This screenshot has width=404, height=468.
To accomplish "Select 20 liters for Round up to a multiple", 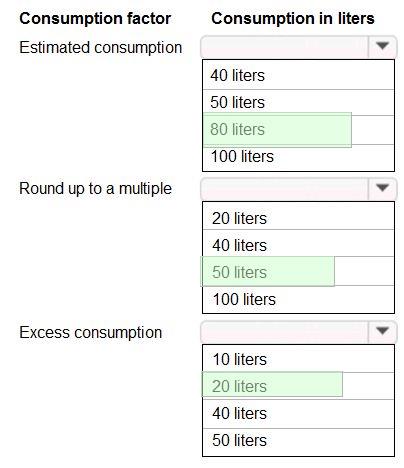I will 298,217.
